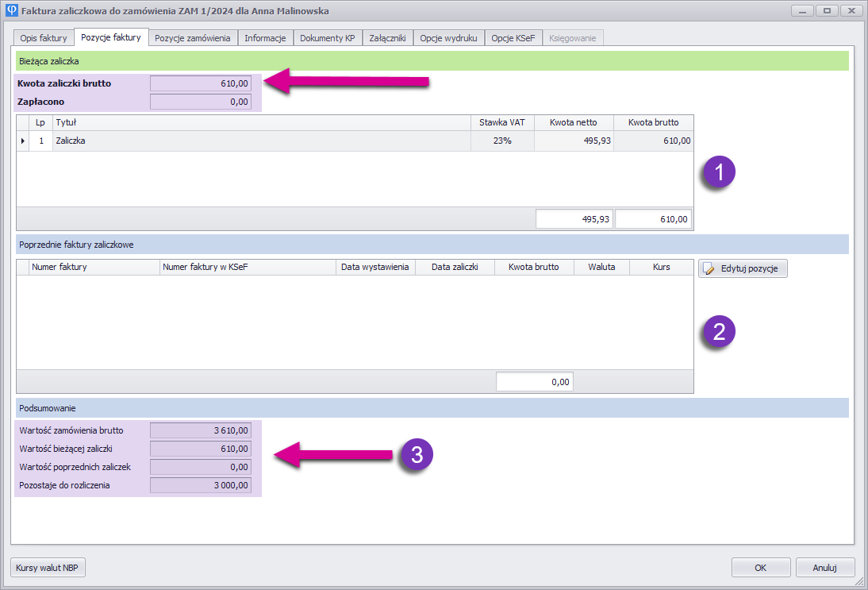868x590 pixels.
Task: Click the Pozostaje do rozliczenia field
Action: click(201, 485)
